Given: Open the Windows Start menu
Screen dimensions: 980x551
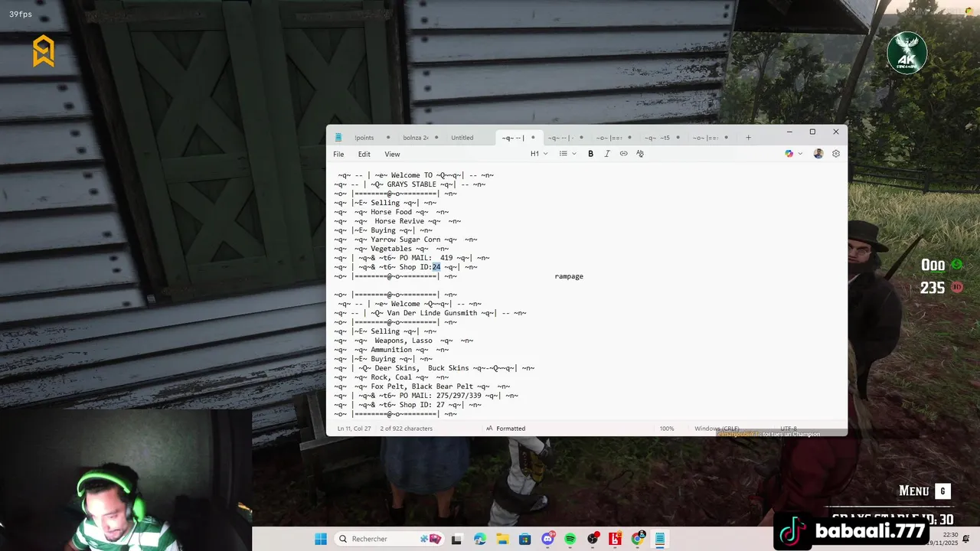Looking at the screenshot, I should 321,539.
